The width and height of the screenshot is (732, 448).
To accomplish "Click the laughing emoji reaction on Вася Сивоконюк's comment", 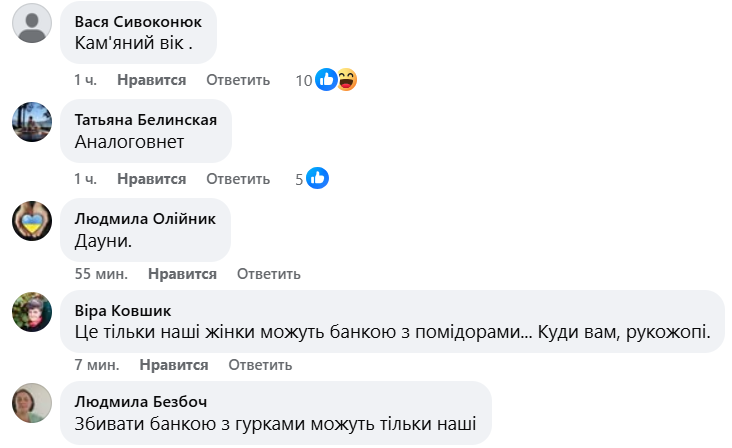I will click(346, 80).
